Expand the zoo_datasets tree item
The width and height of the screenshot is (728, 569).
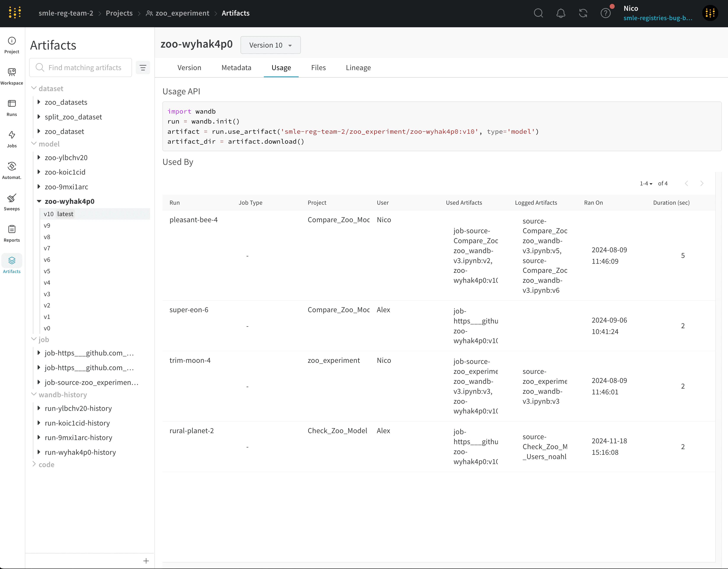click(39, 102)
